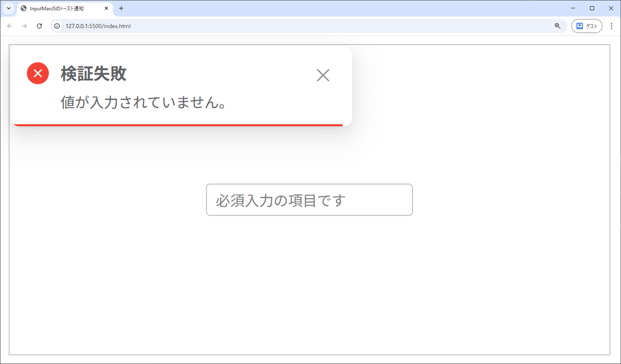Open Chrome's three-dot menu
This screenshot has height=364, width=621.
[x=611, y=26]
